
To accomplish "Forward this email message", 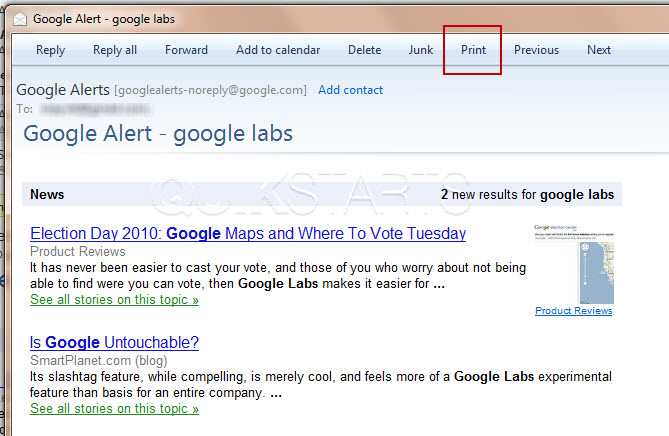I will click(186, 50).
